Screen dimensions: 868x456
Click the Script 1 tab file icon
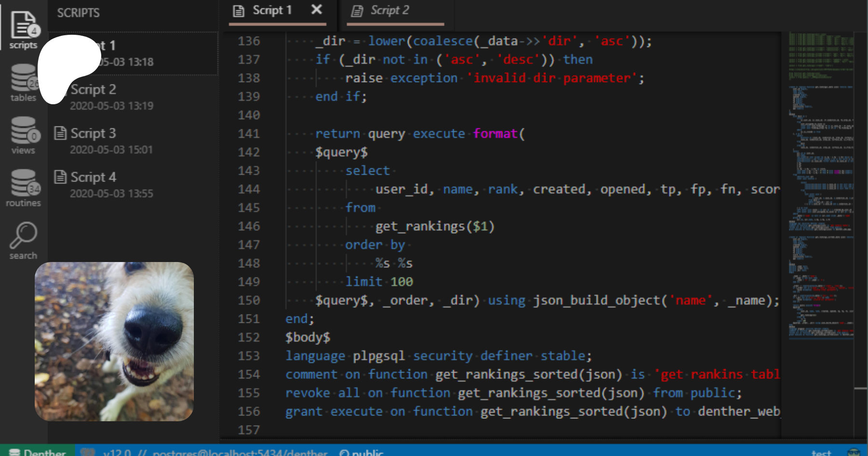click(239, 11)
